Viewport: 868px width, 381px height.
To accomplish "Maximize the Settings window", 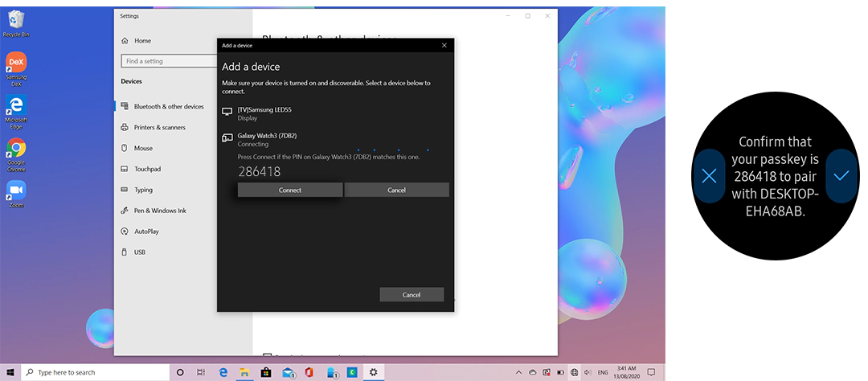I will [x=527, y=16].
